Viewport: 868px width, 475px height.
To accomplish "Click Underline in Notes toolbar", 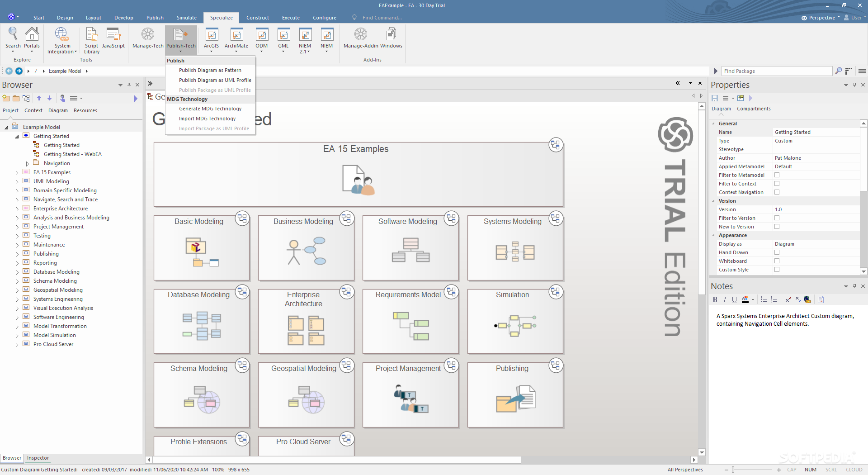I will pyautogui.click(x=734, y=299).
